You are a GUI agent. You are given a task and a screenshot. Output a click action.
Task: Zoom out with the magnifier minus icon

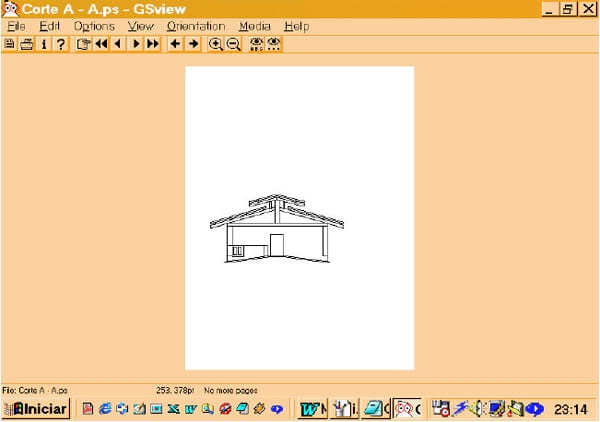(233, 44)
